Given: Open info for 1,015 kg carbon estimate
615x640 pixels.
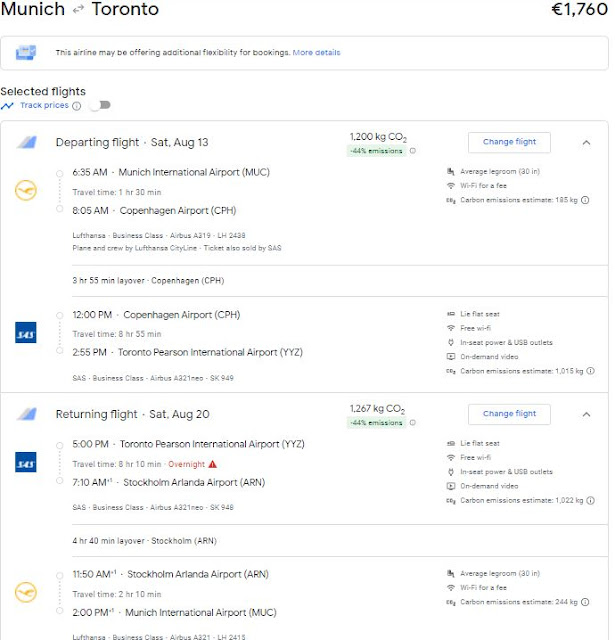Looking at the screenshot, I should coord(590,371).
